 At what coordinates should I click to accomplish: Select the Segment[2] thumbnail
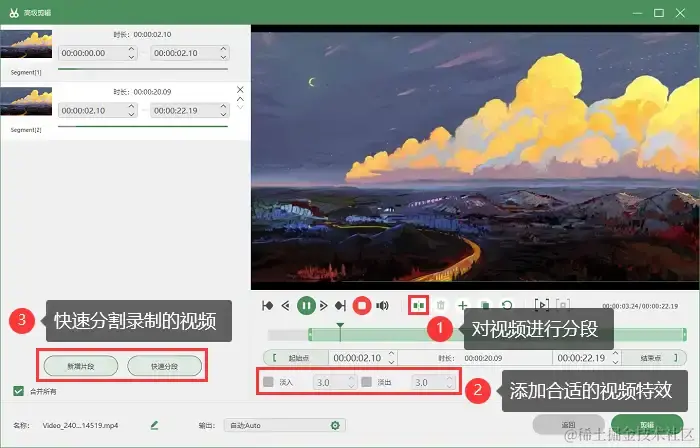26,101
